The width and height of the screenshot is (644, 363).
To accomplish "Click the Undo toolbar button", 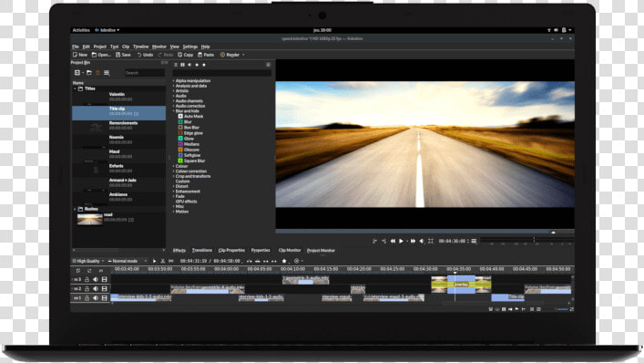I will coord(145,55).
